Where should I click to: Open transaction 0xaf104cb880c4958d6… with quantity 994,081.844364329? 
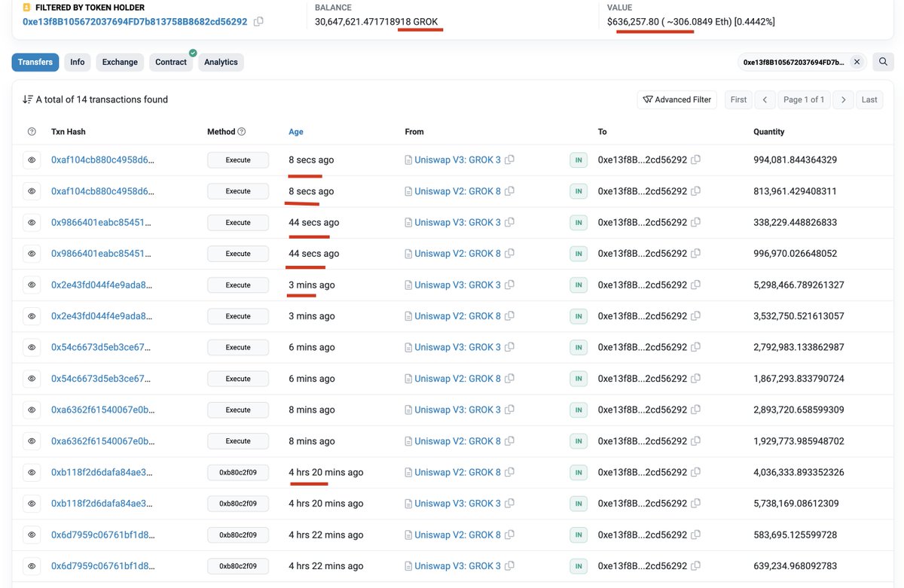coord(102,160)
